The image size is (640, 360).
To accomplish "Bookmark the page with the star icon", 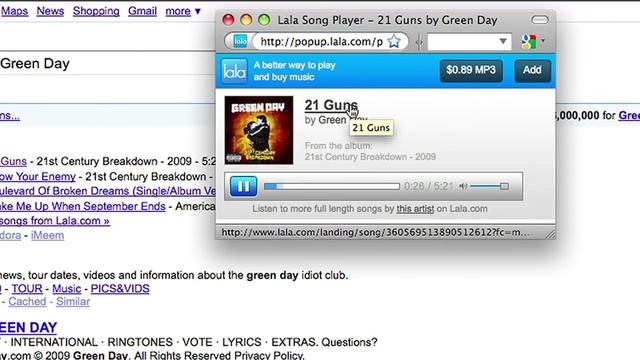I will [394, 41].
